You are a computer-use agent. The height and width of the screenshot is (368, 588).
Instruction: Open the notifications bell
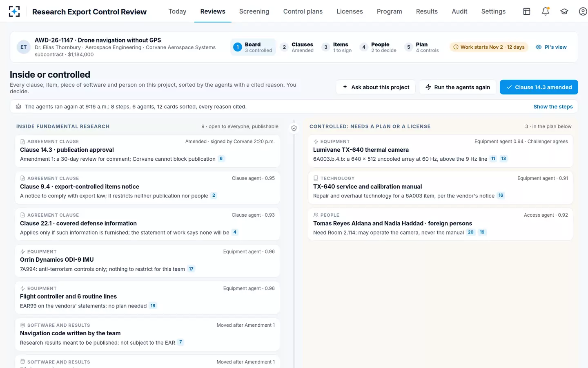(546, 11)
